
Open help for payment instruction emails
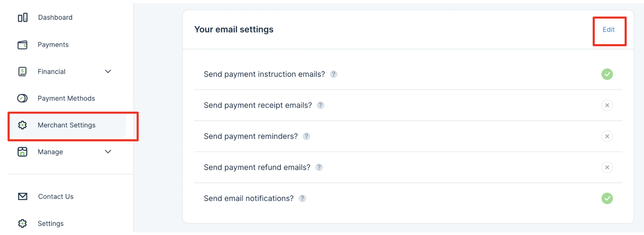point(333,74)
